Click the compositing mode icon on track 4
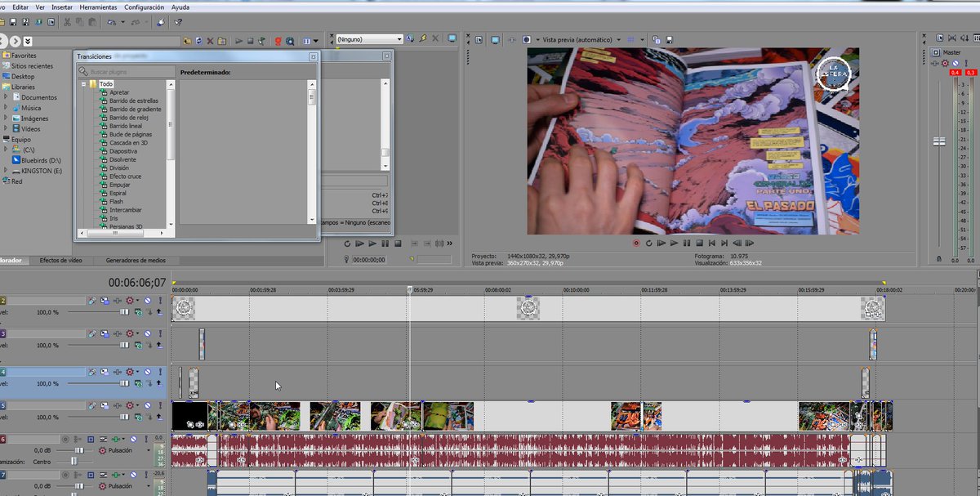The height and width of the screenshot is (496, 980). pyautogui.click(x=138, y=382)
